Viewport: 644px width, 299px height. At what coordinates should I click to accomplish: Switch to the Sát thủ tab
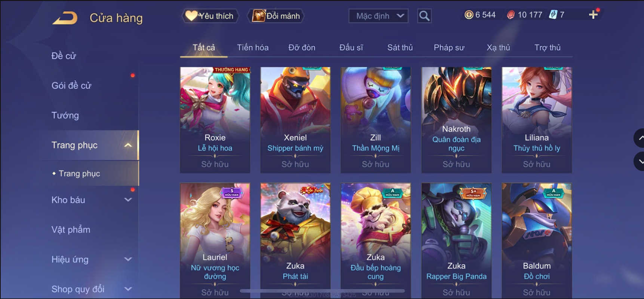(x=400, y=48)
